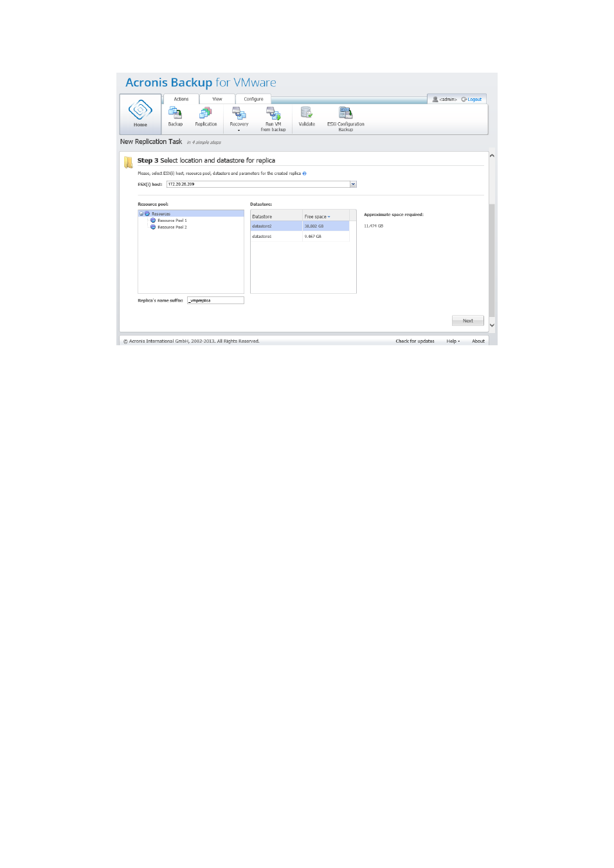
Task: Switch to the Configure tab
Action: click(x=253, y=99)
